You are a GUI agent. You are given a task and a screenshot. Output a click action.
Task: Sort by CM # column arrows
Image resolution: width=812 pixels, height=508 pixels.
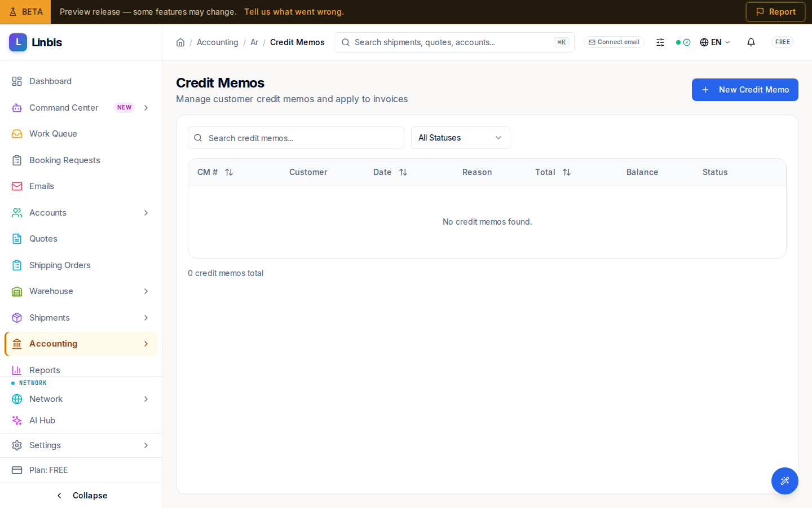click(x=229, y=172)
